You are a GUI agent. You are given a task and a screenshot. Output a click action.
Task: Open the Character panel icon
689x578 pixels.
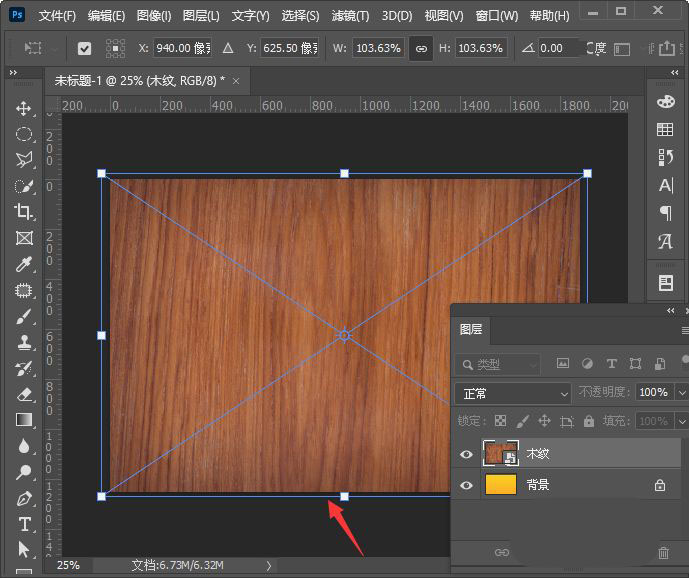pos(665,185)
